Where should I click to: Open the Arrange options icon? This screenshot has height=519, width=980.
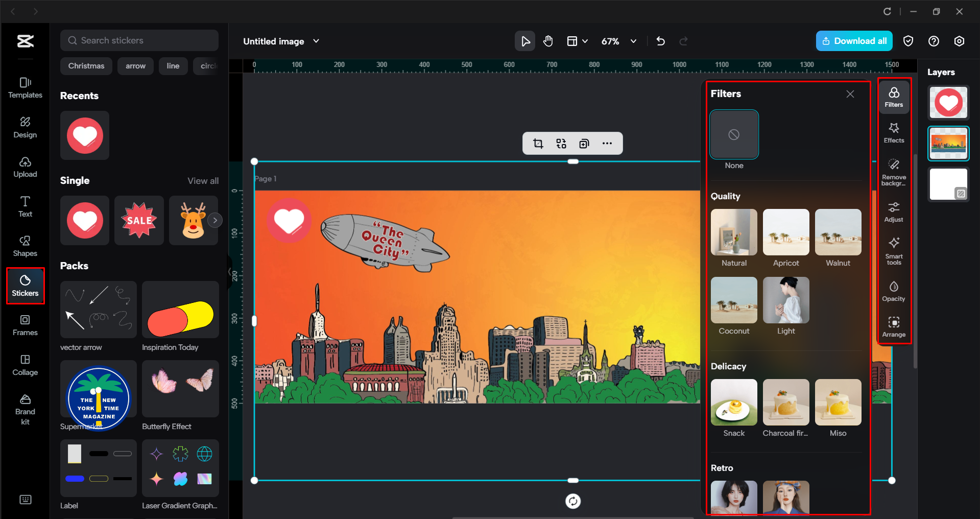click(894, 326)
